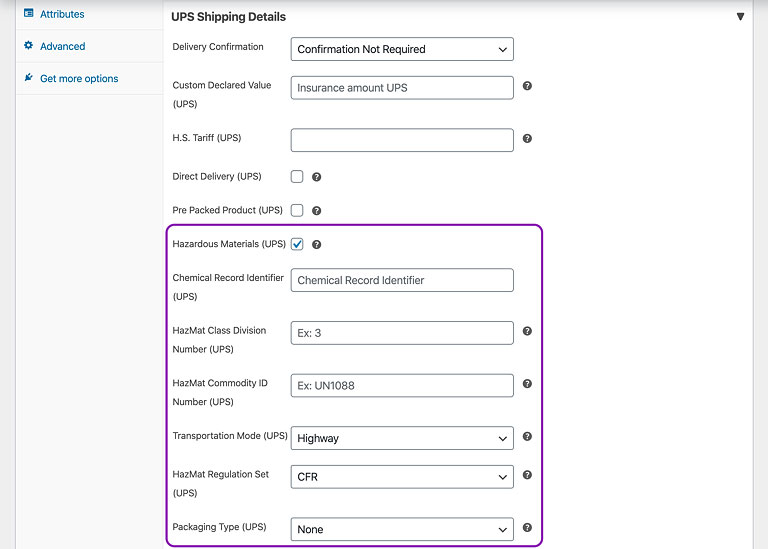
Task: Open the Get more options tab
Action: [90, 78]
